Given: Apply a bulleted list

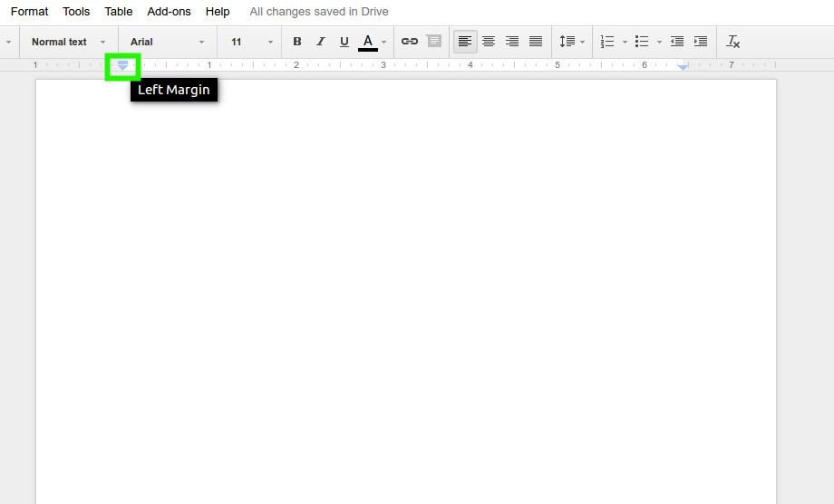Looking at the screenshot, I should pos(642,42).
